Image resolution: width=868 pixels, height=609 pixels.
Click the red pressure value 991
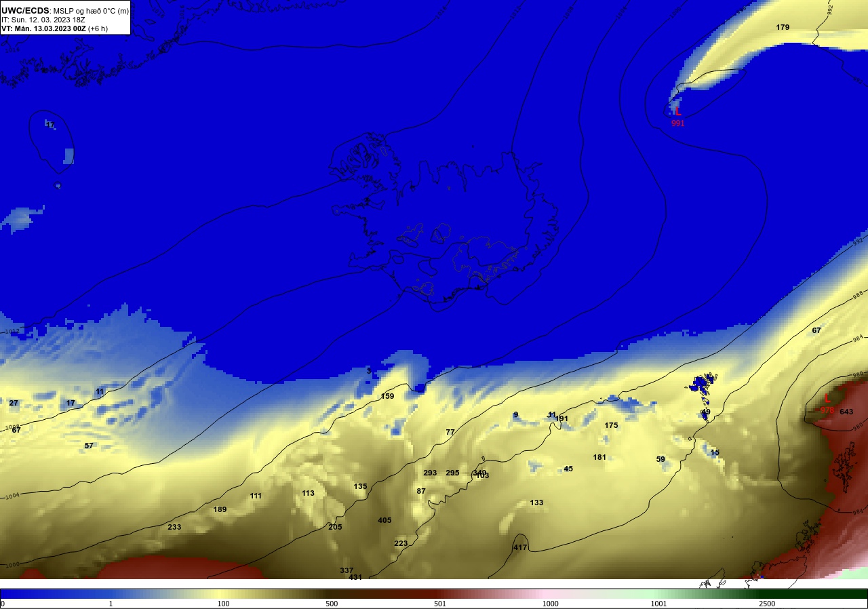tap(678, 123)
